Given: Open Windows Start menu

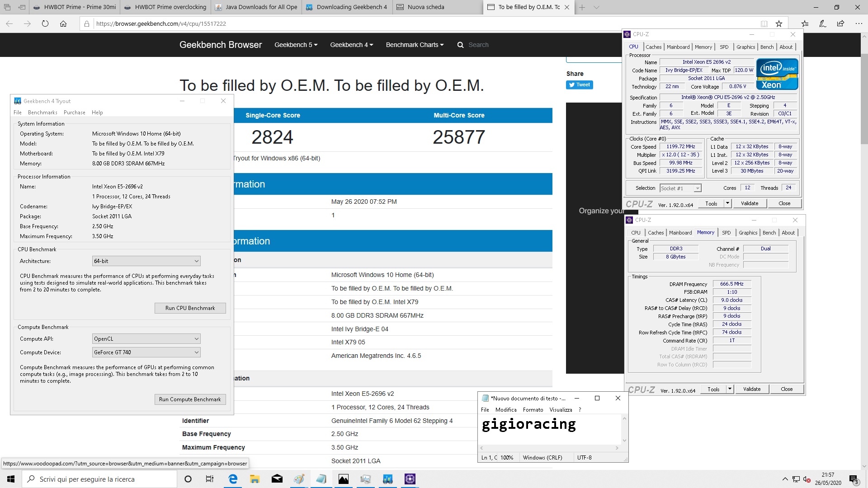Looking at the screenshot, I should coord(11,479).
